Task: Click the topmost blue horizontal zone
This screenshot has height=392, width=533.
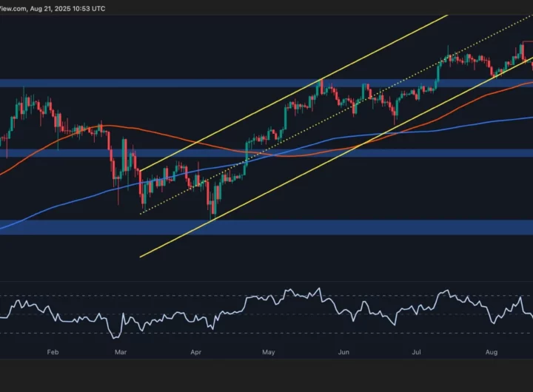Action: click(x=148, y=84)
